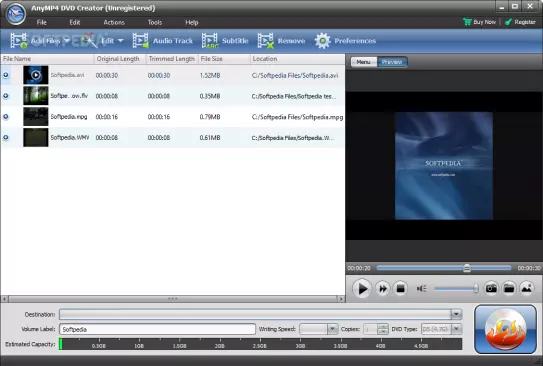Toggle the bullet beside Softpedia.WMV
This screenshot has width=543, height=366.
click(x=6, y=137)
